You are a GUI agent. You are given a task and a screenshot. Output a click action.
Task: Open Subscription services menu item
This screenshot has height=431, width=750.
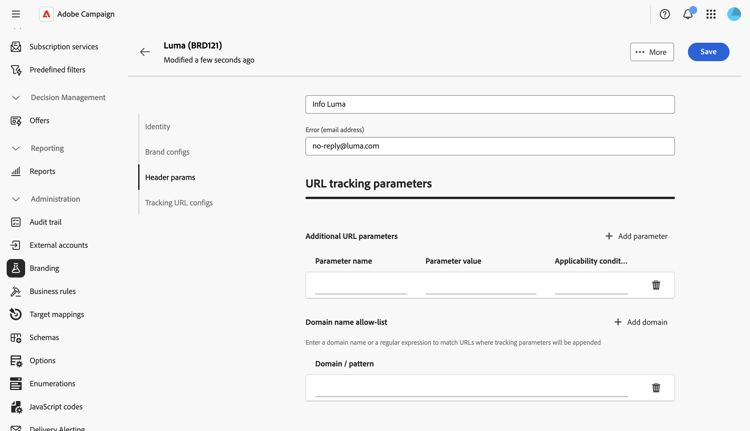[x=64, y=46]
